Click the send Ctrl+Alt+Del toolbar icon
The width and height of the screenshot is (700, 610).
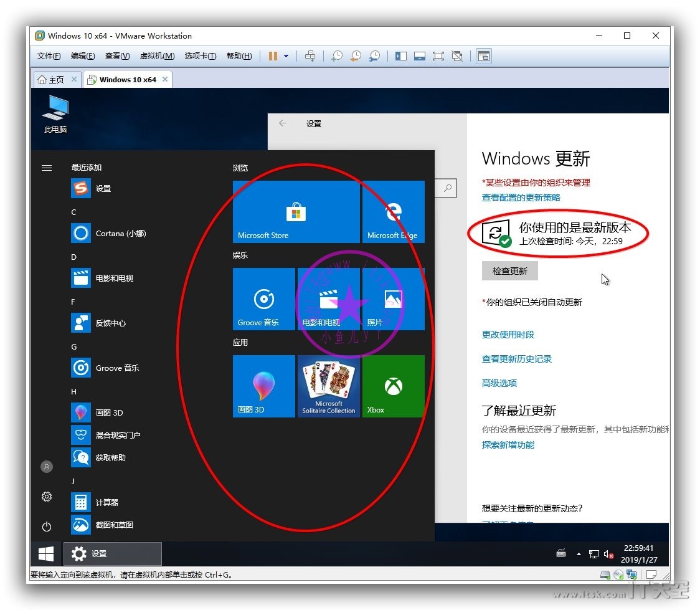(310, 56)
